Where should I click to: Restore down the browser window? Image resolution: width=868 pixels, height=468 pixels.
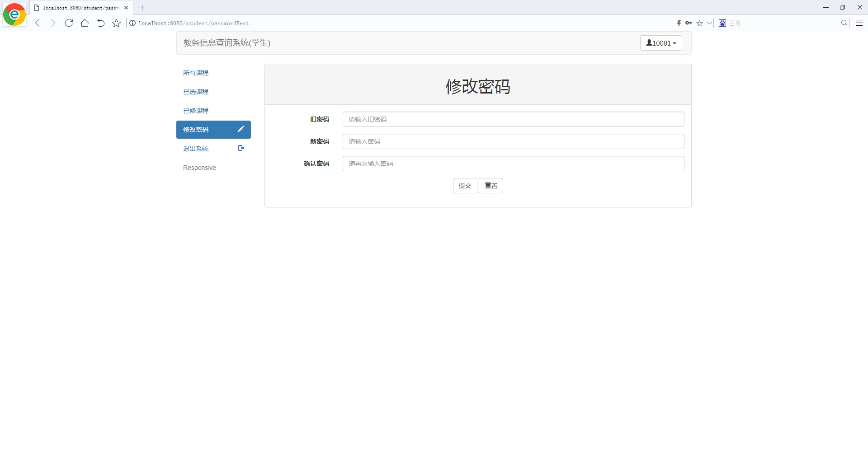[x=843, y=7]
